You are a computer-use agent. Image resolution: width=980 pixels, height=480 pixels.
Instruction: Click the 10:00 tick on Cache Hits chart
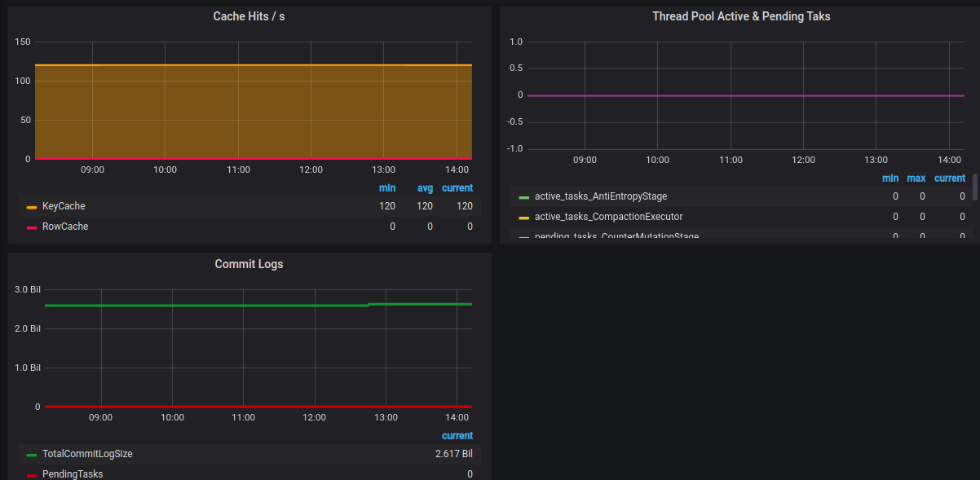coord(165,170)
